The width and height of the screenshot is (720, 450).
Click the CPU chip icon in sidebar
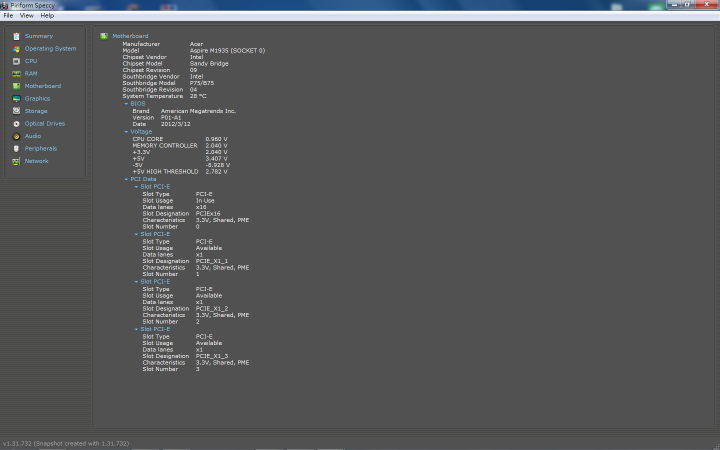(17, 61)
